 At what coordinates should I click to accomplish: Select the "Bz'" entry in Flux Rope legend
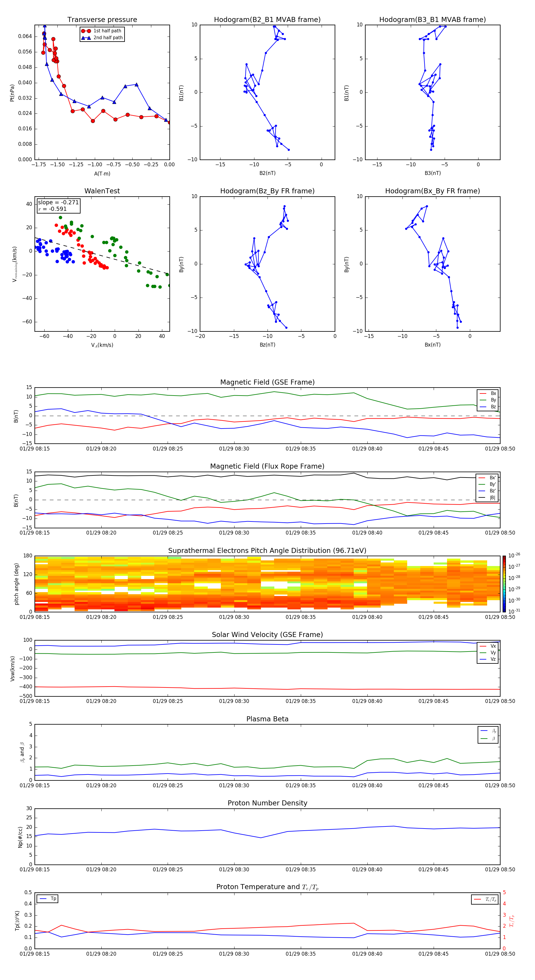click(487, 491)
